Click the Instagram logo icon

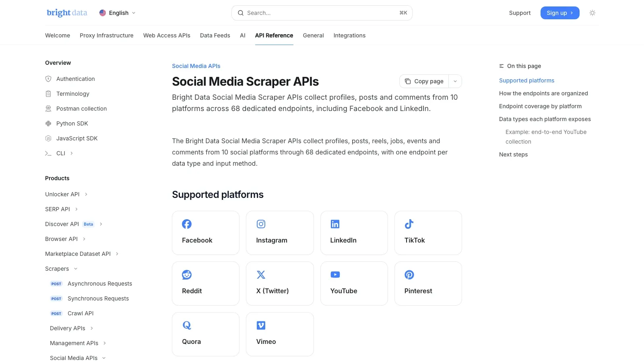click(x=261, y=224)
